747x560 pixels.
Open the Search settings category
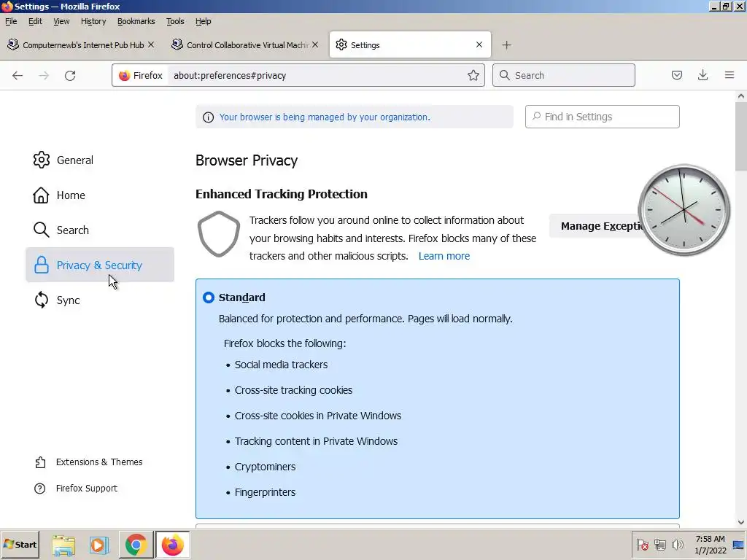[x=100, y=230]
